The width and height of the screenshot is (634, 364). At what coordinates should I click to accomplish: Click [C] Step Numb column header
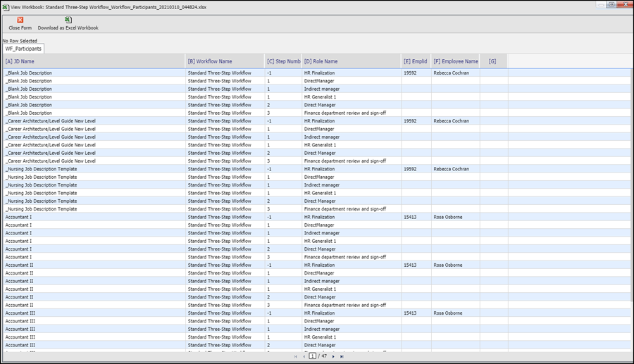coord(283,61)
